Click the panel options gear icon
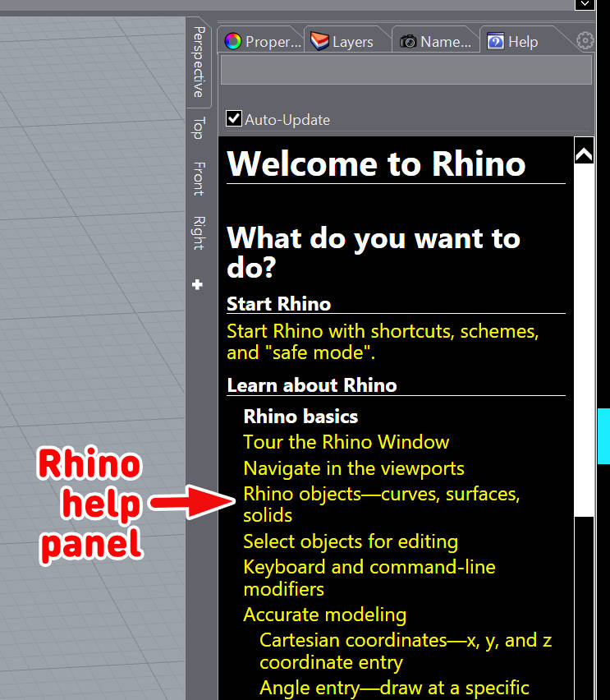 585,41
